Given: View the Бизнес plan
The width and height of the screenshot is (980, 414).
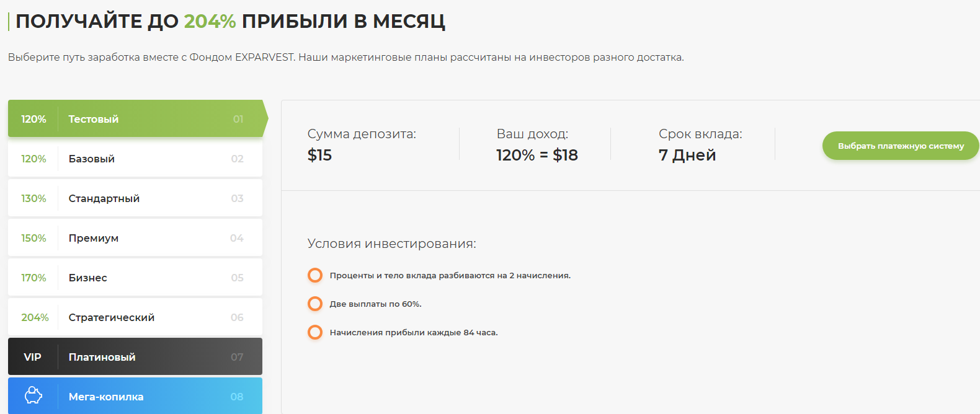Looking at the screenshot, I should pyautogui.click(x=135, y=277).
